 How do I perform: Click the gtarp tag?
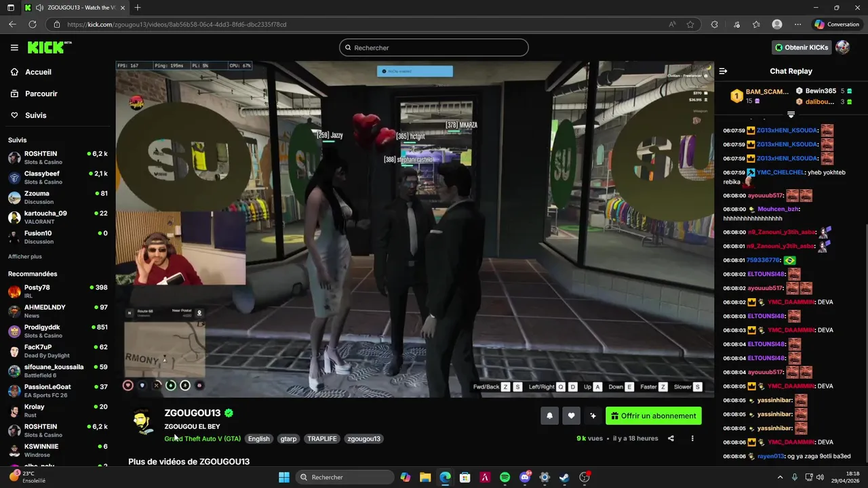click(x=288, y=439)
